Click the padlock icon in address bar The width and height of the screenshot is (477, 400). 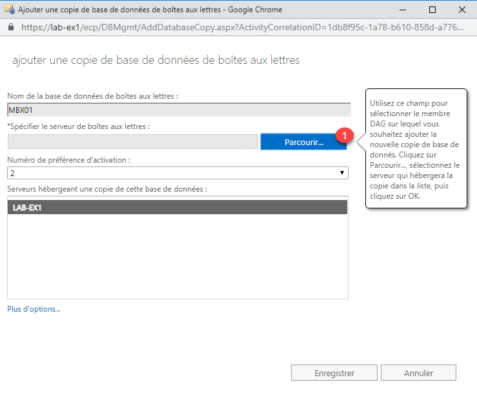click(x=11, y=27)
